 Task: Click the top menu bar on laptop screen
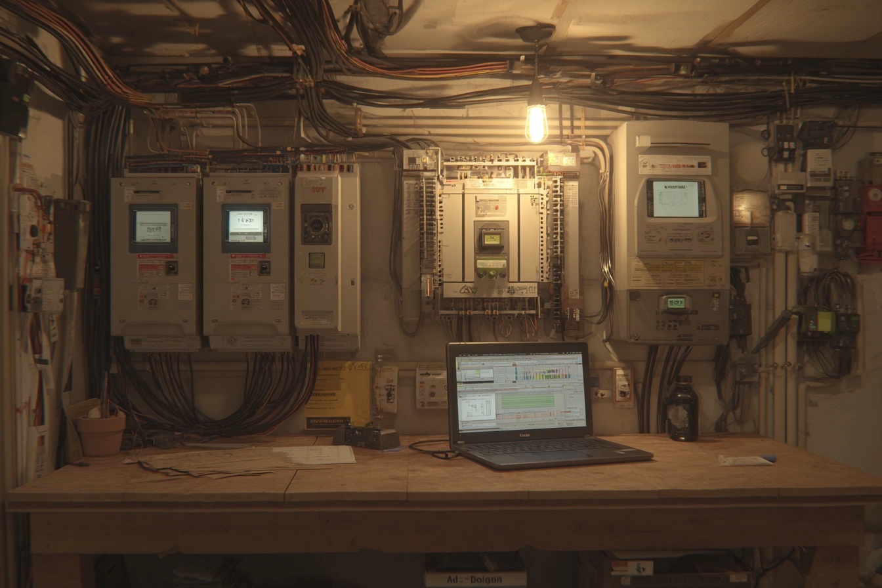tap(520, 354)
